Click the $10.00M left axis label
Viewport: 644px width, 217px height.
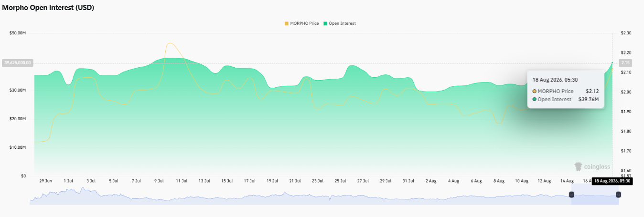17,147
